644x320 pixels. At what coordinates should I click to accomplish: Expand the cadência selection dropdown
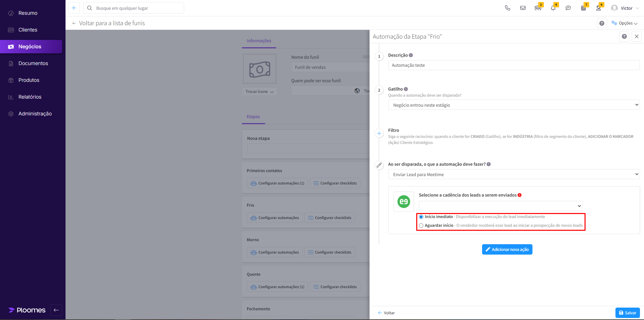500,206
